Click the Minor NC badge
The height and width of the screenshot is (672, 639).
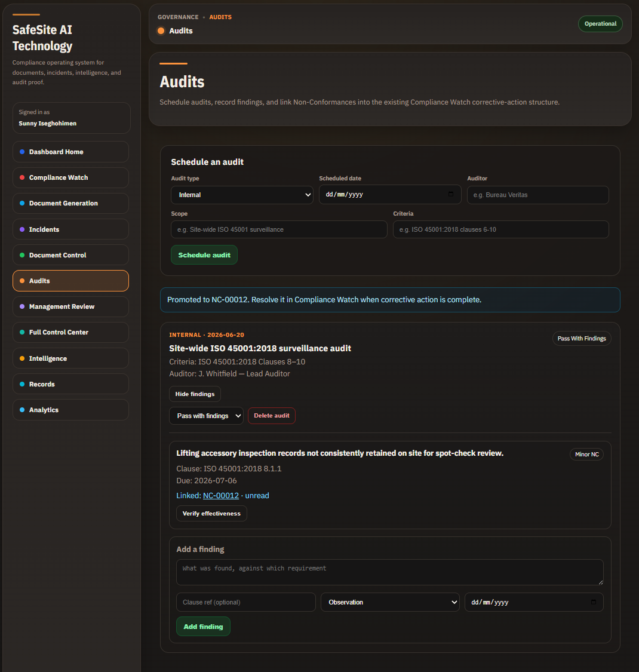point(586,455)
